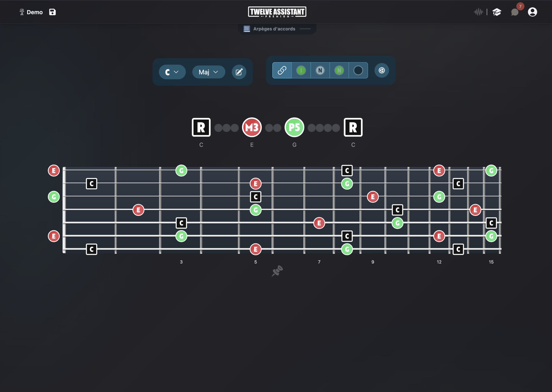
Task: Click C note at fifth fret, third string
Action: point(256,197)
